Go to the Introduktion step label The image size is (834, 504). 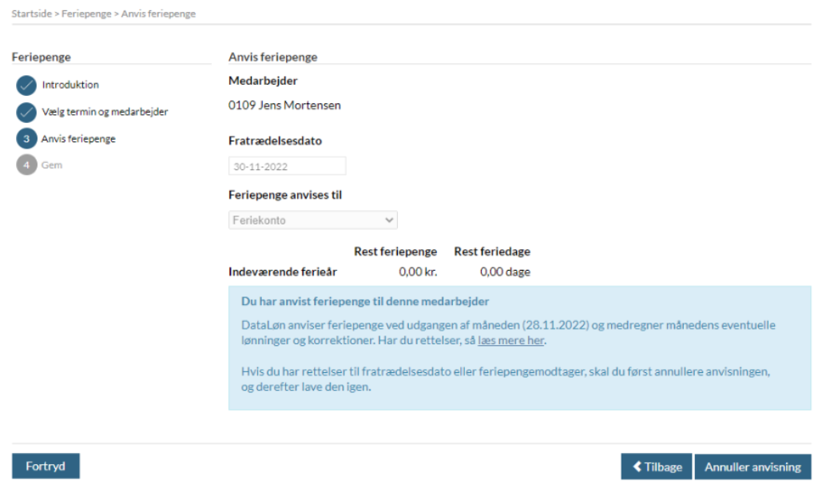coord(70,85)
